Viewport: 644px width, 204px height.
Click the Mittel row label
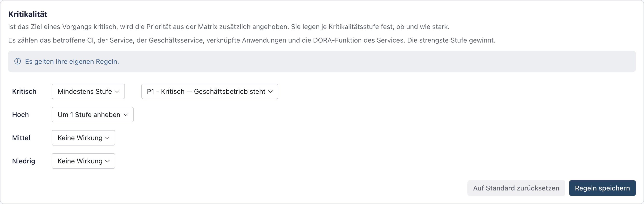tap(21, 138)
